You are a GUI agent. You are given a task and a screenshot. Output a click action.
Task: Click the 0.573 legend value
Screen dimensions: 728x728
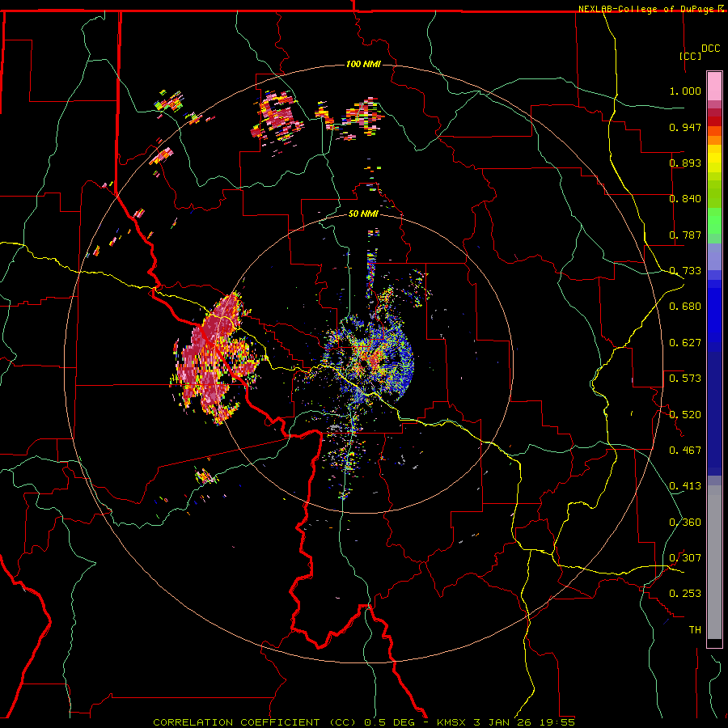coord(685,379)
